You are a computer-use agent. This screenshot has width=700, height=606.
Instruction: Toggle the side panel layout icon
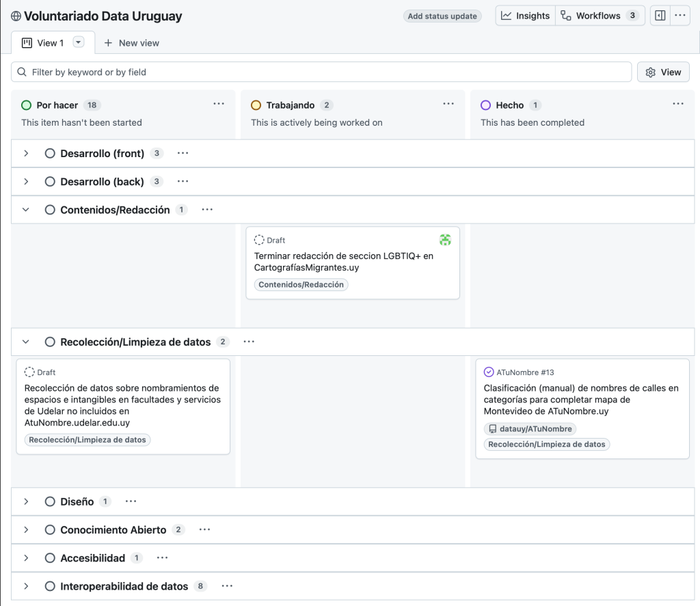pos(660,16)
